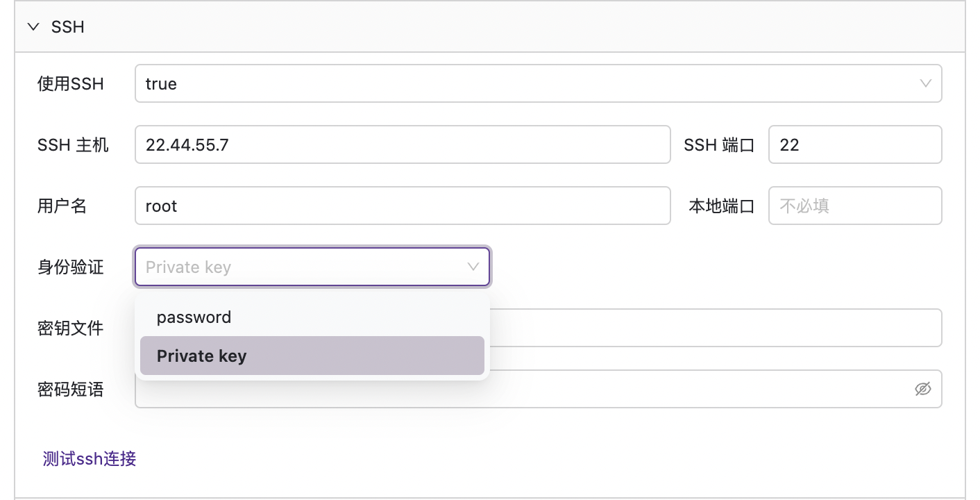This screenshot has width=980, height=500.
Task: Toggle passphrase visibility eye icon
Action: pos(922,389)
